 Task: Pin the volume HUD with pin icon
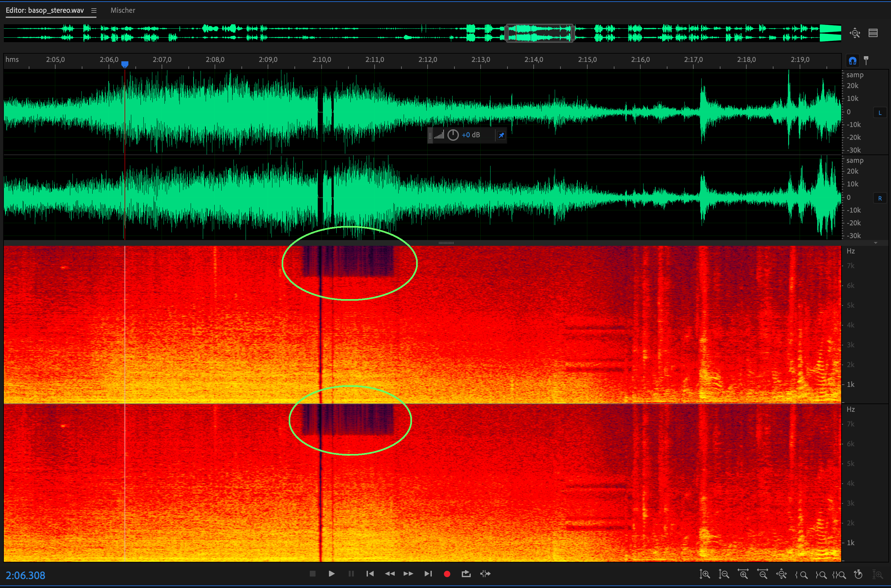(501, 135)
